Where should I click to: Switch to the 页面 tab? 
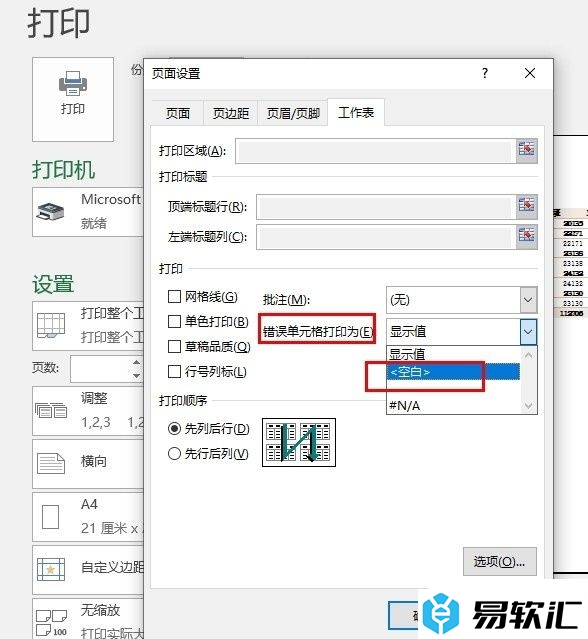point(178,113)
